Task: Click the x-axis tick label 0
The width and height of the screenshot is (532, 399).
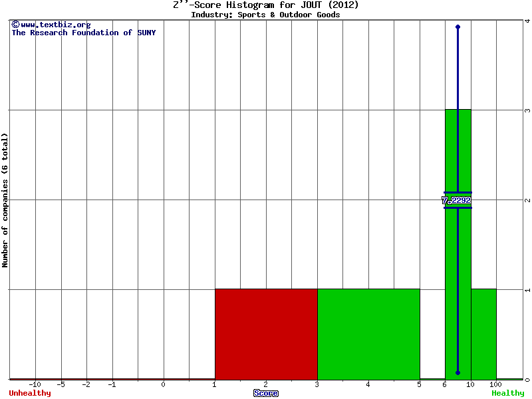Action: [163, 384]
